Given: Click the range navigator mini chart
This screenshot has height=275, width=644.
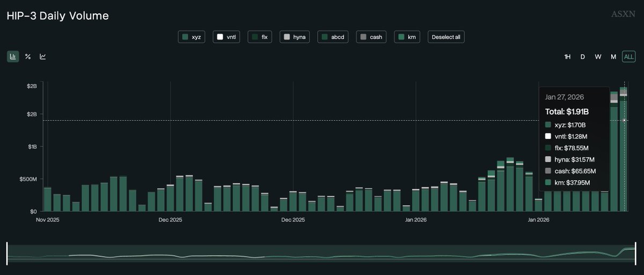Looking at the screenshot, I should (321, 253).
